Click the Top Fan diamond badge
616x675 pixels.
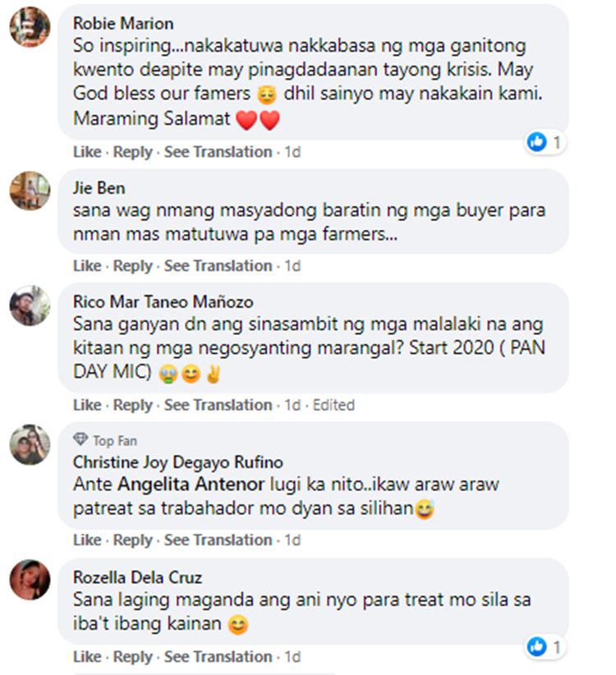80,440
